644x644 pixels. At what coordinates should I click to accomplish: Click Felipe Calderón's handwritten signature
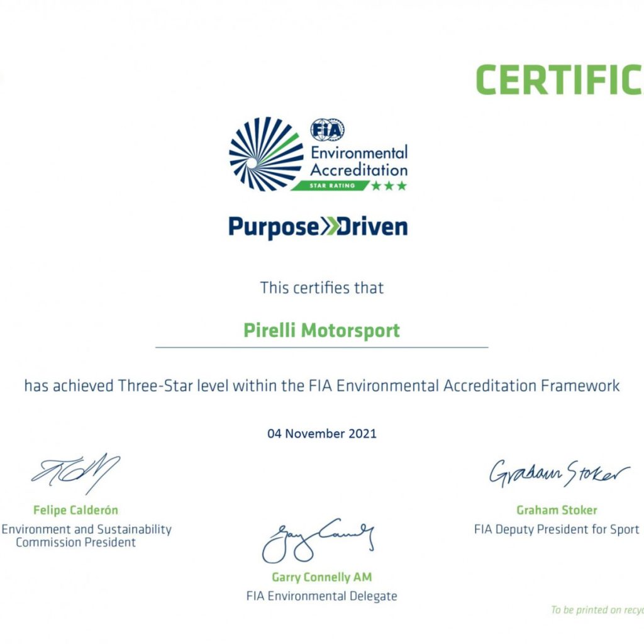tap(75, 474)
